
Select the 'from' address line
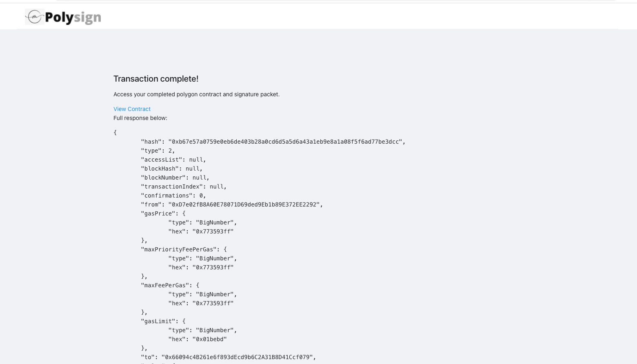click(232, 204)
